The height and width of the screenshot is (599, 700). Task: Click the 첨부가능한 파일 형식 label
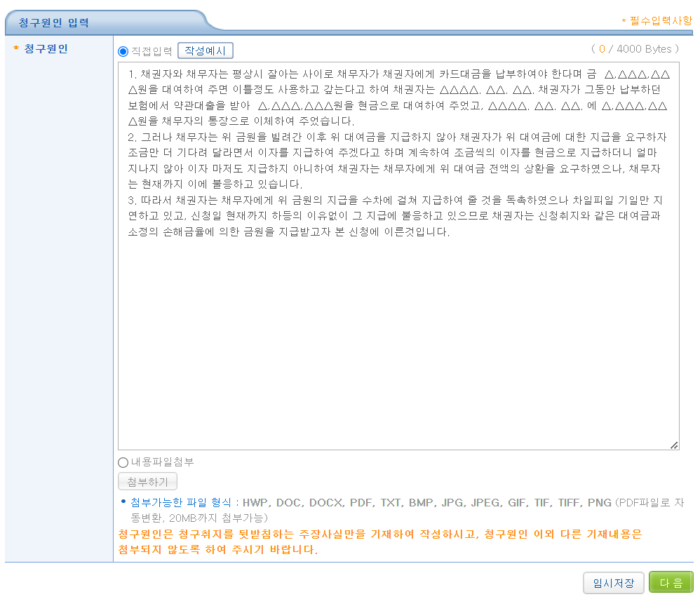click(181, 503)
